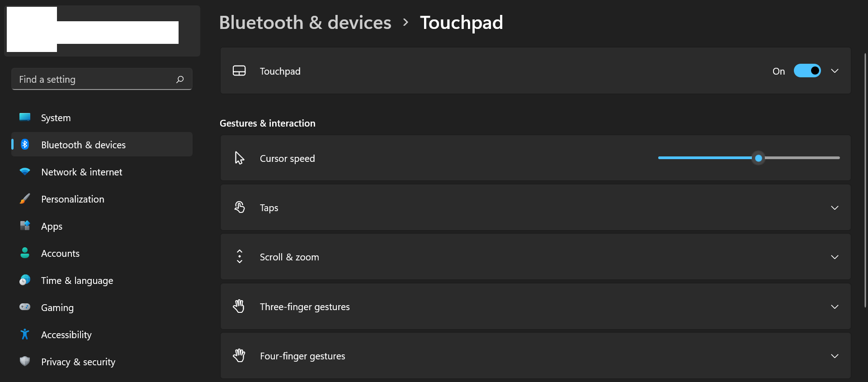This screenshot has width=868, height=382.
Task: Open the System settings category
Action: [x=56, y=118]
